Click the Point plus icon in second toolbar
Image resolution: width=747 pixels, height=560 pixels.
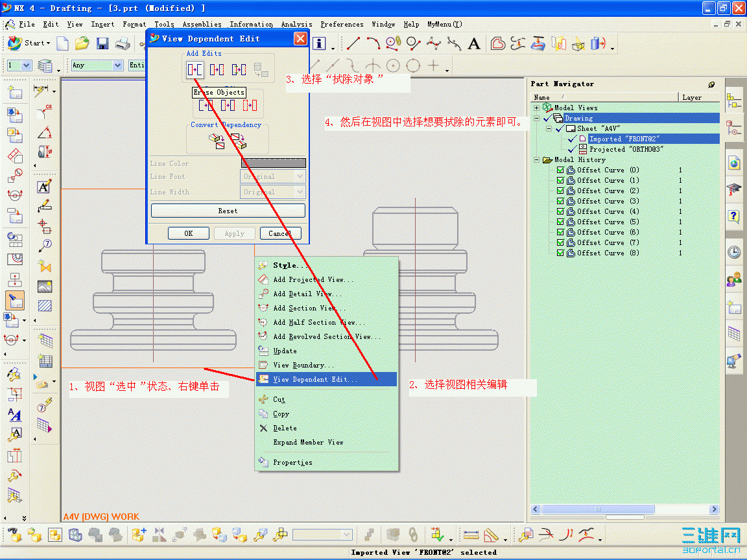[x=433, y=65]
